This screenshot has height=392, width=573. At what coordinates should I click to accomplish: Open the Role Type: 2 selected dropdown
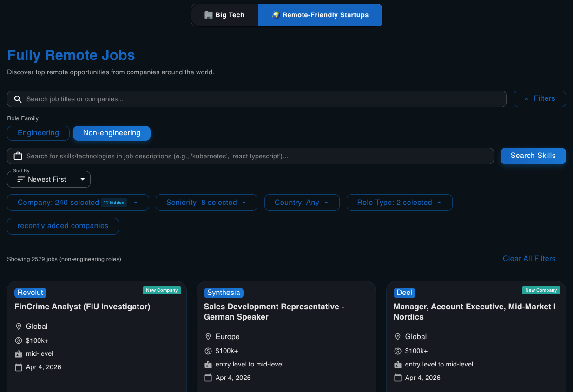tap(400, 203)
